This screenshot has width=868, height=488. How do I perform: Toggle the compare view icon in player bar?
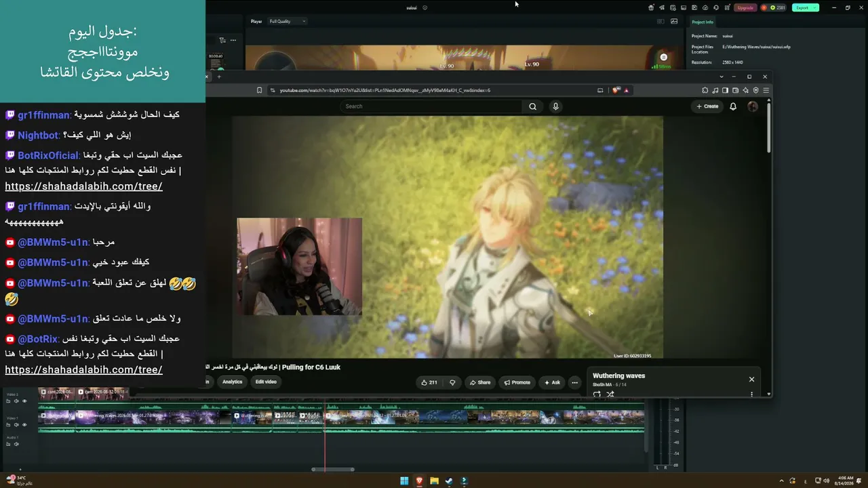coord(660,21)
